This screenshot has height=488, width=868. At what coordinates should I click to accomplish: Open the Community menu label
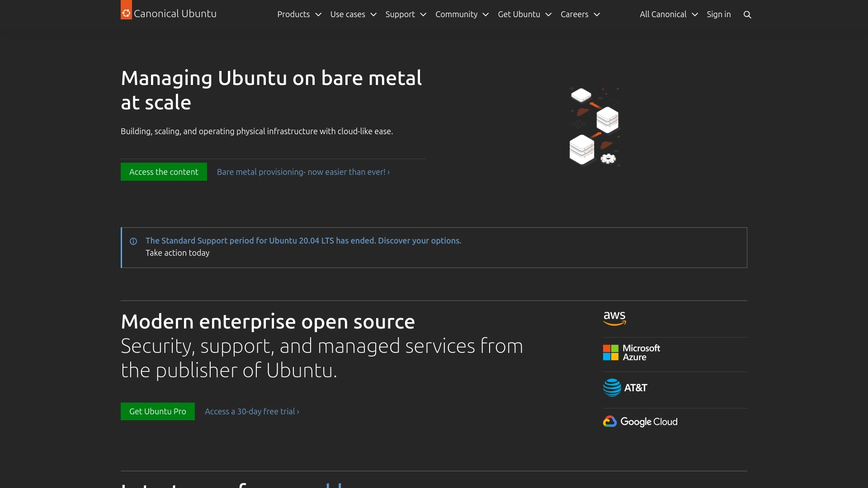point(456,14)
